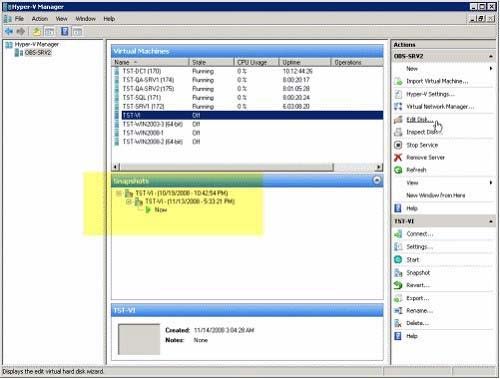Click Import Virtual Machine action
Screen dimensions: 500x379
pyautogui.click(x=437, y=81)
